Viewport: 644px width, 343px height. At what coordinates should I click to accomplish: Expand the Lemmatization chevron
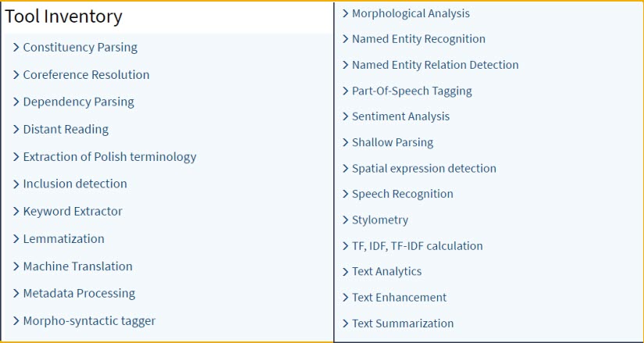[x=16, y=239]
